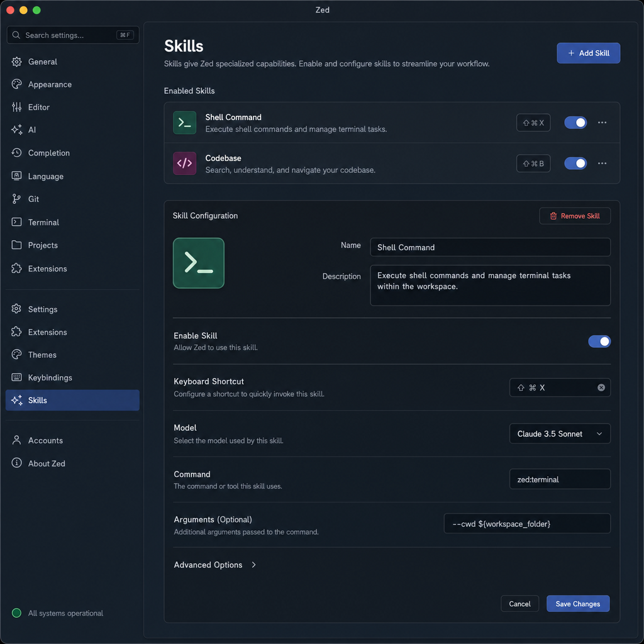Select the Skills sidebar item

coord(72,400)
